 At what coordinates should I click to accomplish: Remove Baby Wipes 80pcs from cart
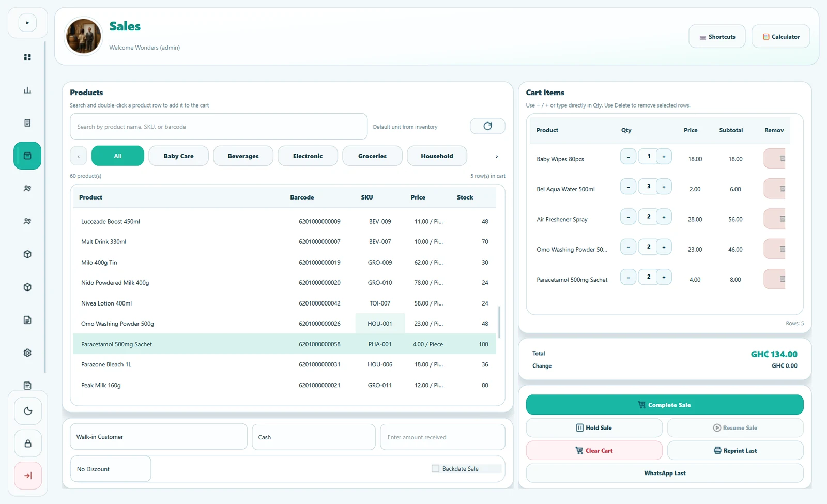775,159
